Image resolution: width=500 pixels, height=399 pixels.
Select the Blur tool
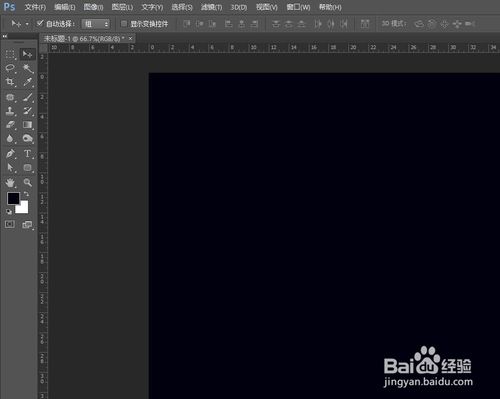tap(10, 138)
